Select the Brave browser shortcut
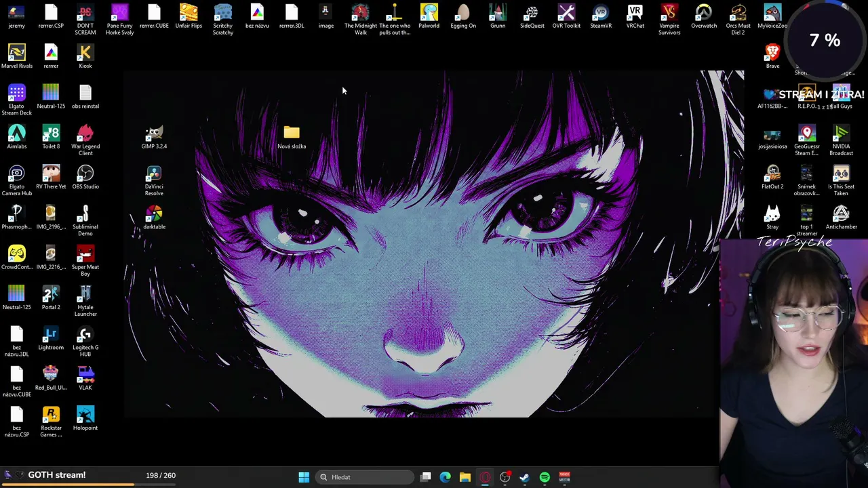Screen dimensions: 868x488 [x=772, y=57]
